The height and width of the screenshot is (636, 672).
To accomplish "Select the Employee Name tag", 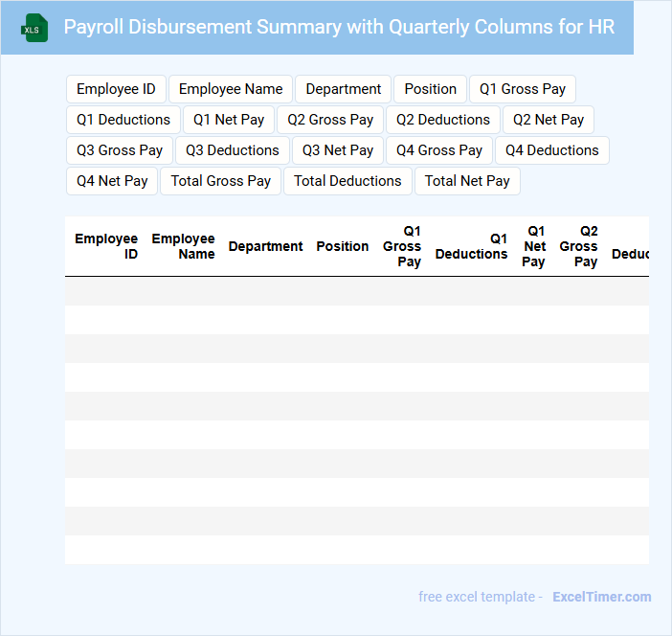I will 231,89.
